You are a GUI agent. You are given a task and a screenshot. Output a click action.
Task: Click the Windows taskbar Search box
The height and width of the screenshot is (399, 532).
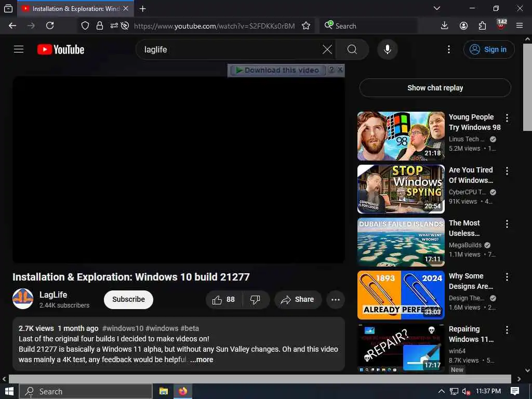[86, 391]
